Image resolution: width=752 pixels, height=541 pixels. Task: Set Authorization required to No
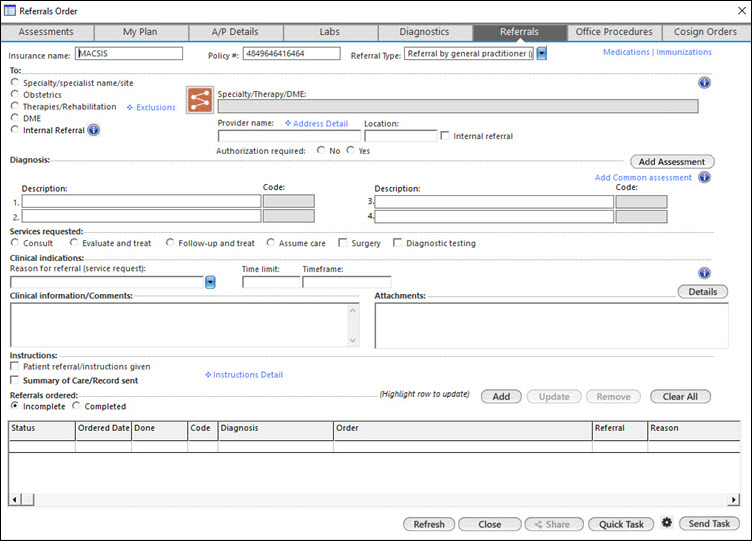pos(321,150)
